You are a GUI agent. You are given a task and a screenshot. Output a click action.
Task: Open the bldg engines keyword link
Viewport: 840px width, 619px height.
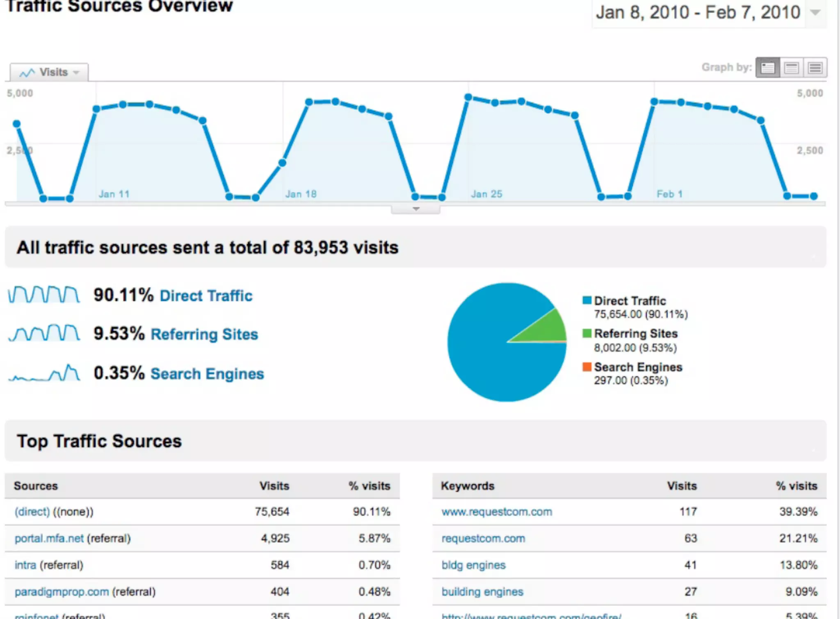pos(473,565)
